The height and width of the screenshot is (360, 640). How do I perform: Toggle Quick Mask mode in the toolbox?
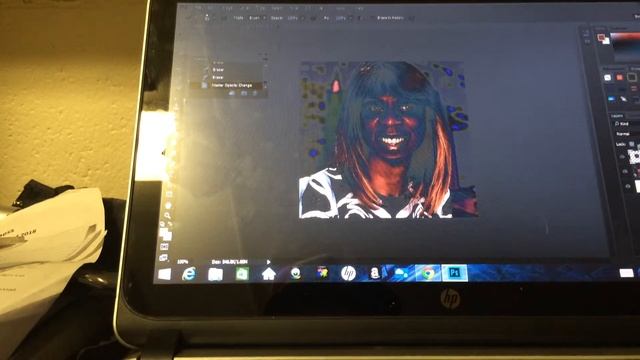coord(164,246)
